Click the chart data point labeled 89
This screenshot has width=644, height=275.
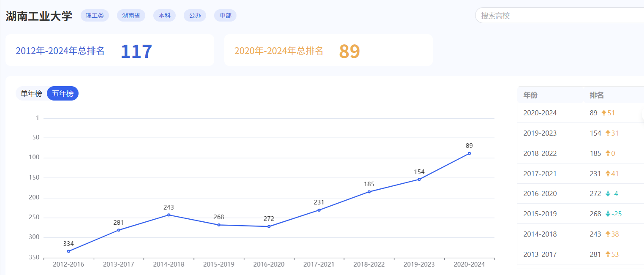click(x=469, y=153)
